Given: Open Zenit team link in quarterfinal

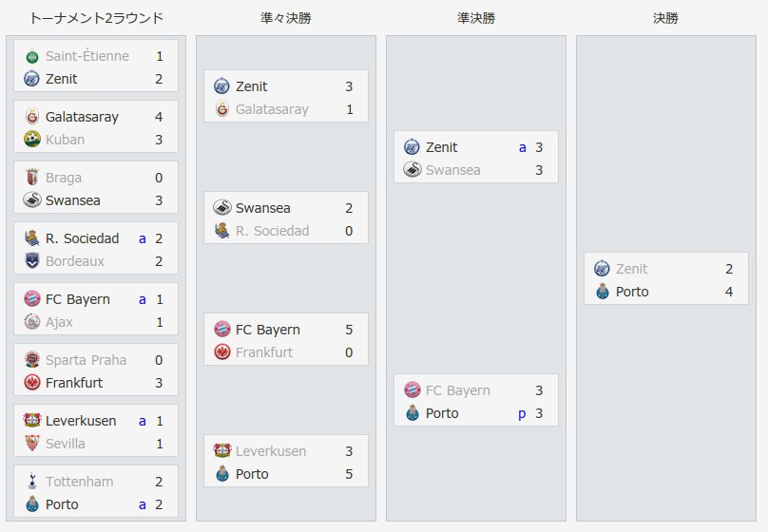Looking at the screenshot, I should (251, 86).
